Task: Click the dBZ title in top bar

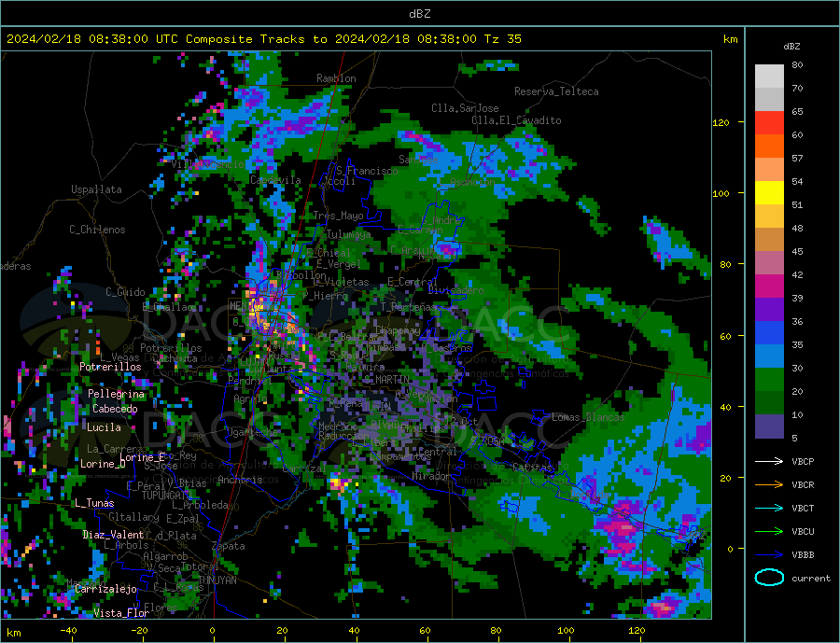Action: pos(419,14)
